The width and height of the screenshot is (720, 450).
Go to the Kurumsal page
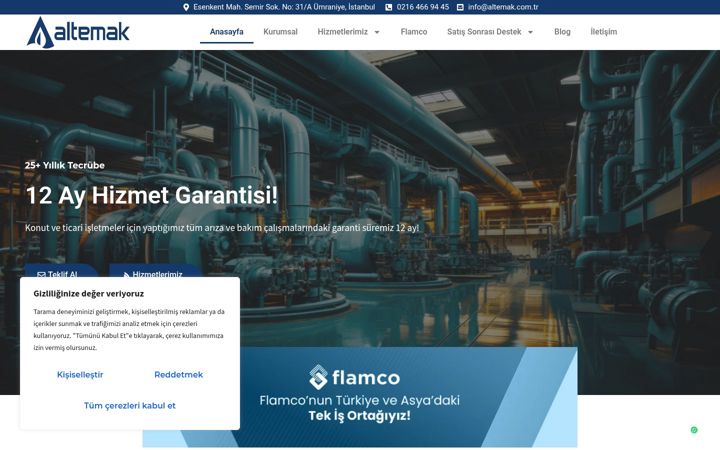click(280, 32)
